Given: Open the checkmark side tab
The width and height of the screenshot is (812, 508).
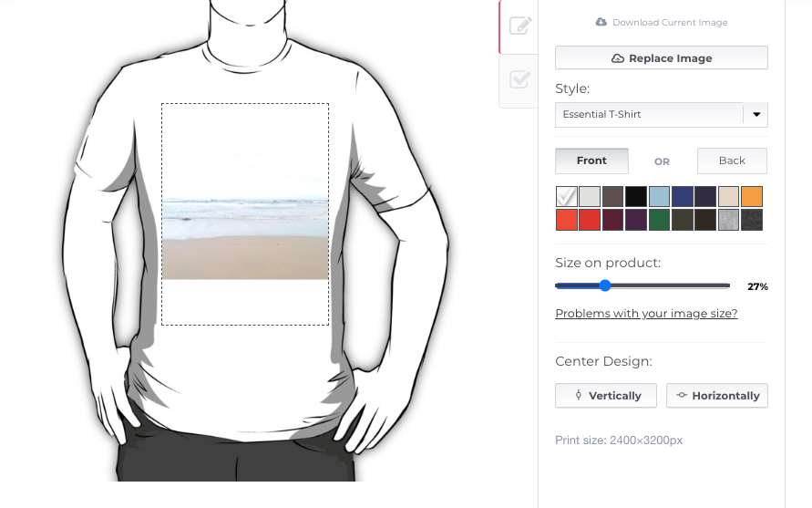Looking at the screenshot, I should tap(519, 80).
